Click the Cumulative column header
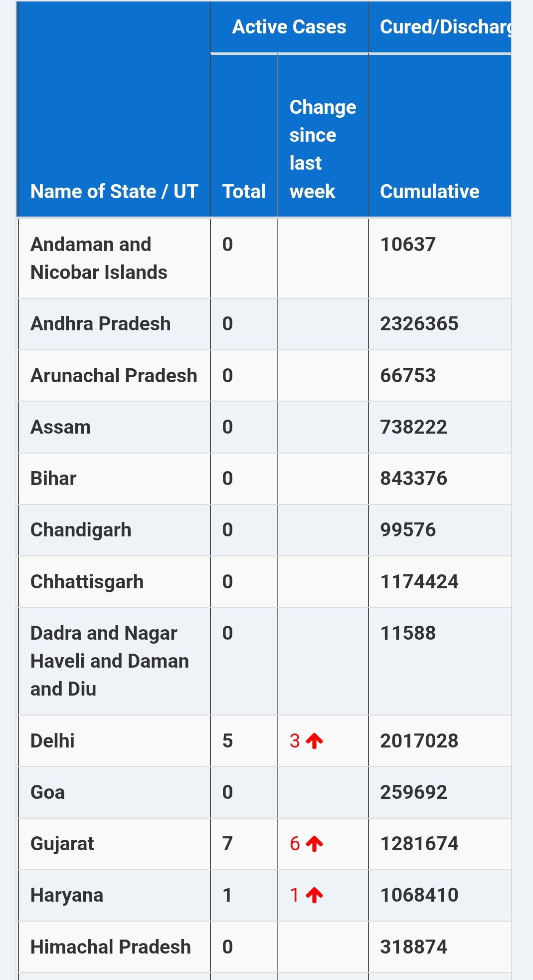The height and width of the screenshot is (980, 533). [429, 192]
